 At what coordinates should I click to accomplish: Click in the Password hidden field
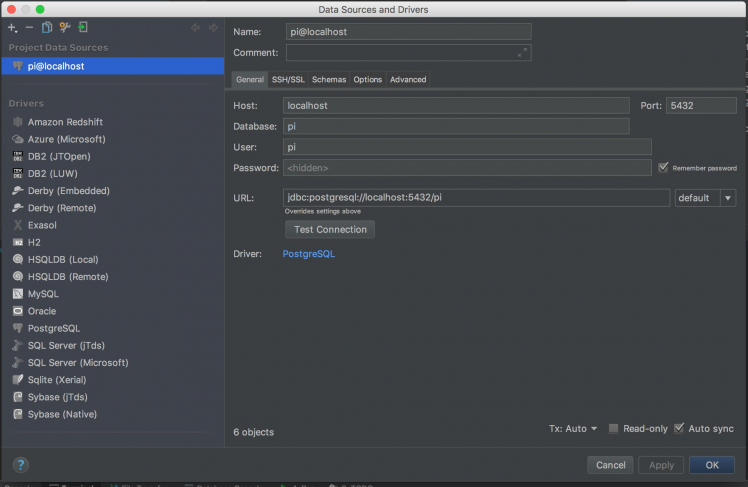click(467, 168)
